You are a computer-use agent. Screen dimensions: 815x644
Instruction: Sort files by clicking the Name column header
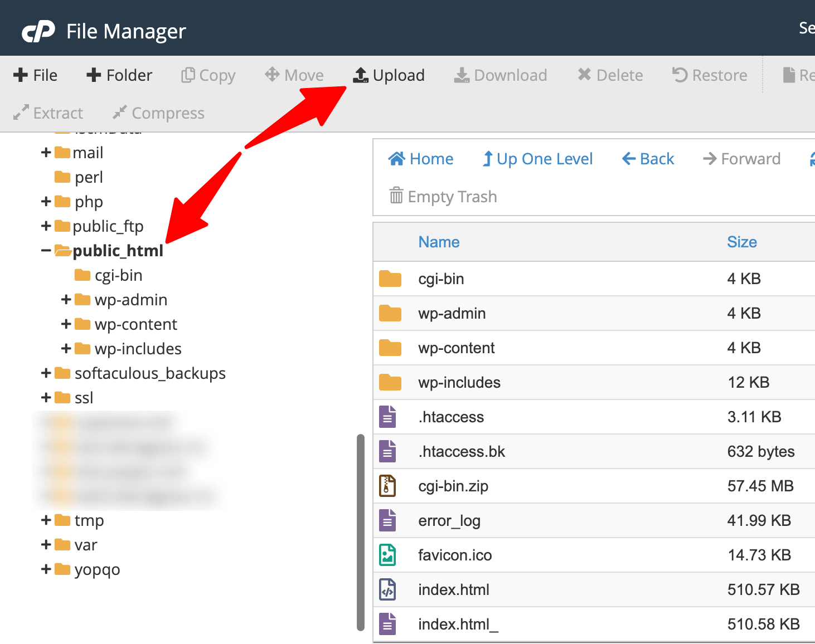439,242
